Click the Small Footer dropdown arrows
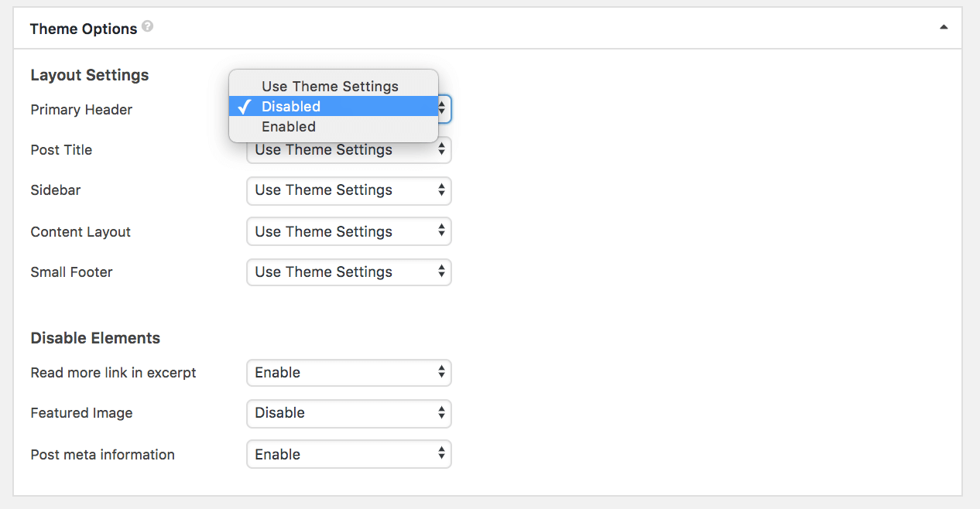980x509 pixels. (x=441, y=272)
